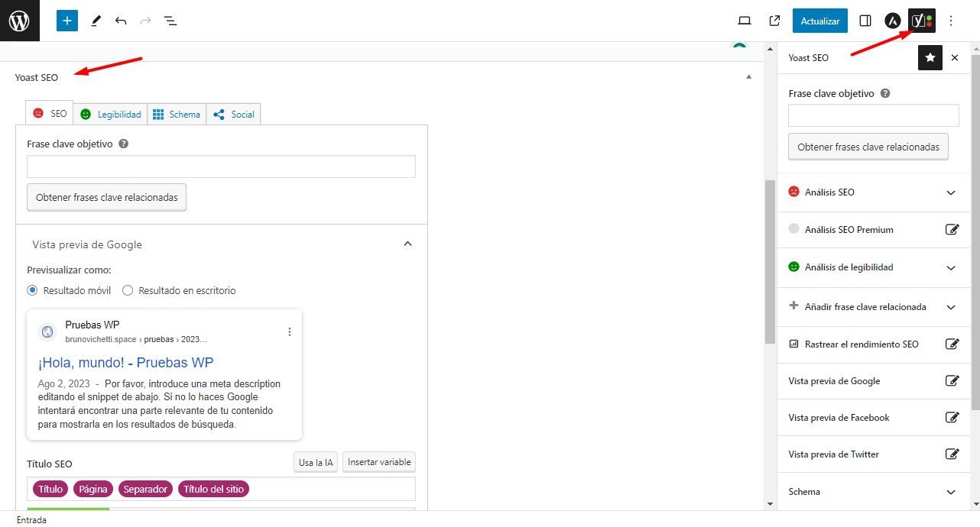
Task: Collapse the Yoast SEO metabox triangle
Action: click(x=748, y=77)
